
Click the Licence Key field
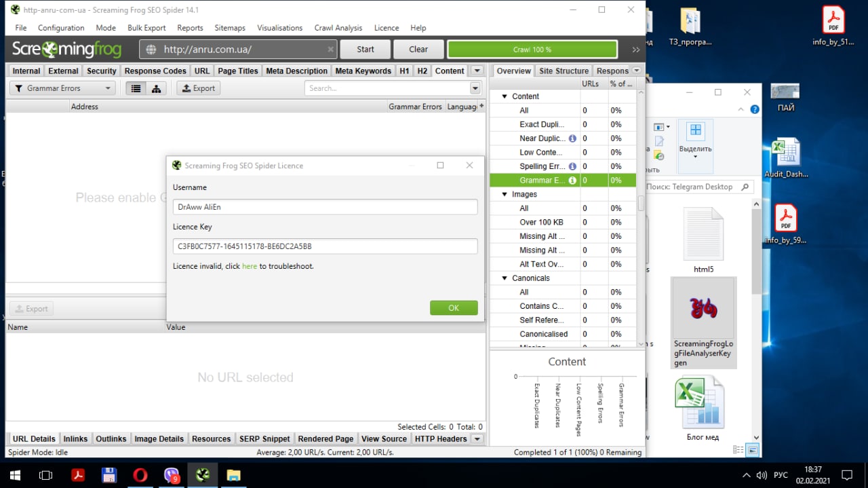[325, 246]
